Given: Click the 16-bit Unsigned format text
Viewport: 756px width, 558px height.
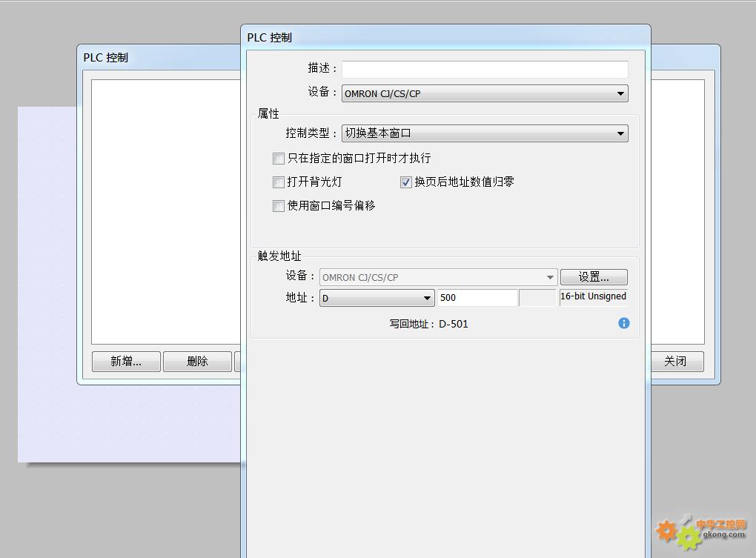Looking at the screenshot, I should (x=593, y=296).
